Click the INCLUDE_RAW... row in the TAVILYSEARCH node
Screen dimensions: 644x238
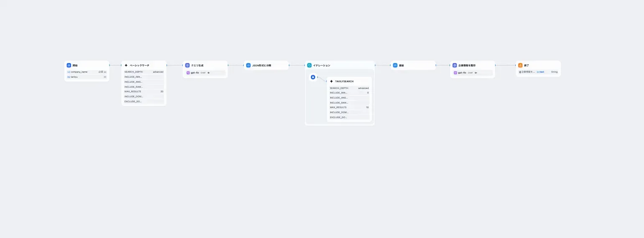pos(349,103)
